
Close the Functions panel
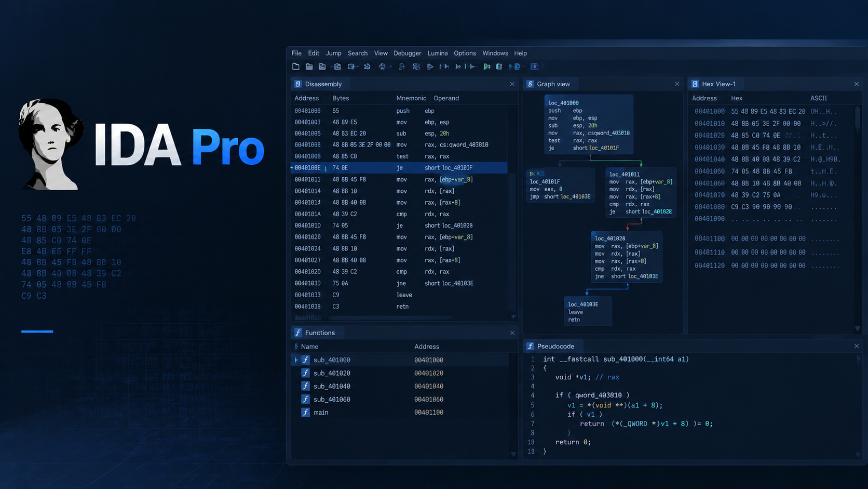click(512, 333)
